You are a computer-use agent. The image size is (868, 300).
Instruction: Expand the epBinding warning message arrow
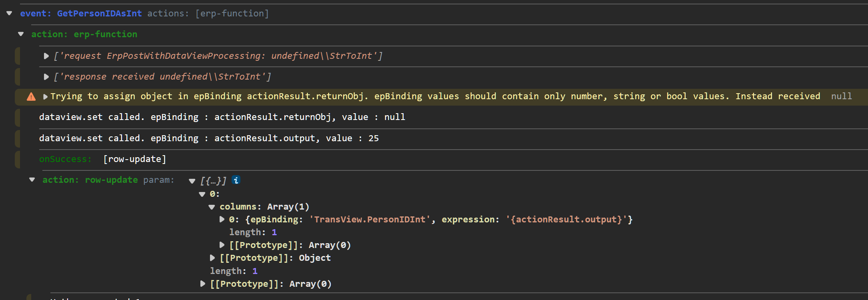[x=45, y=97]
